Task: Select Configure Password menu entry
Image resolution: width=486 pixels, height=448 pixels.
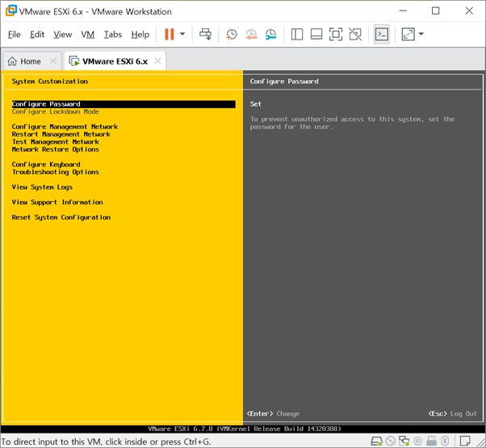Action: [x=124, y=104]
